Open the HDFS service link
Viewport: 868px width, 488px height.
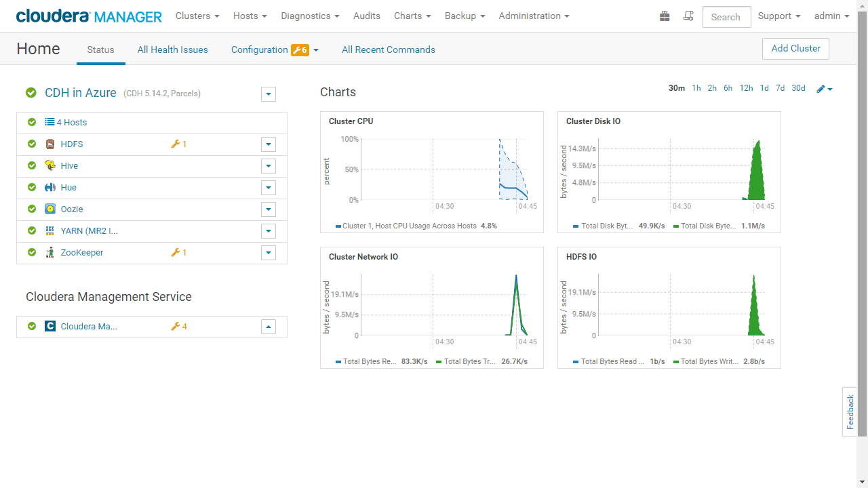[x=72, y=144]
